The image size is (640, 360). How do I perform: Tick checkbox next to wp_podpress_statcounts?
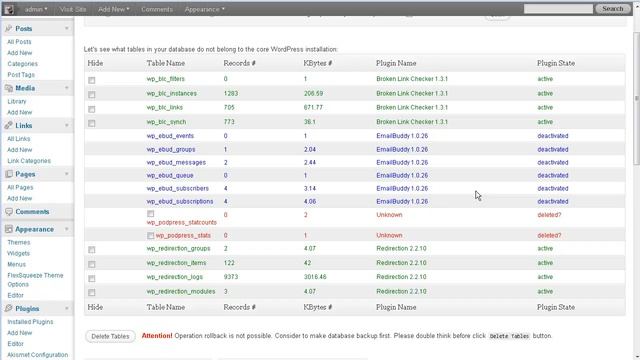pyautogui.click(x=151, y=214)
